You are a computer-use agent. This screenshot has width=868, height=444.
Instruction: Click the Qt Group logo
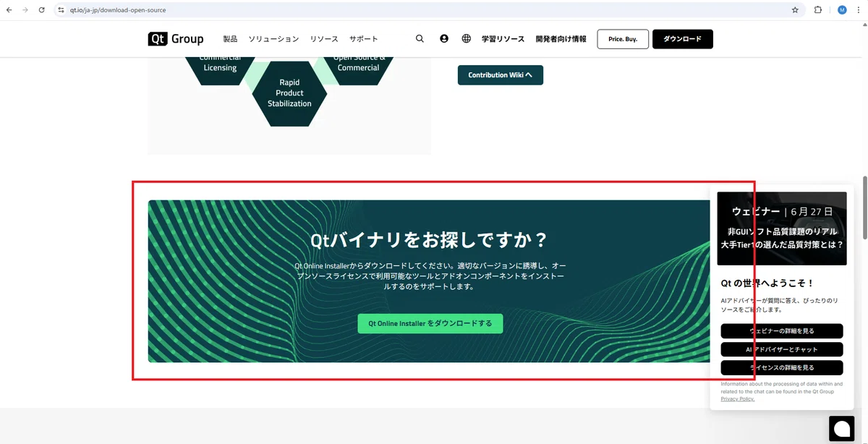[x=176, y=39]
